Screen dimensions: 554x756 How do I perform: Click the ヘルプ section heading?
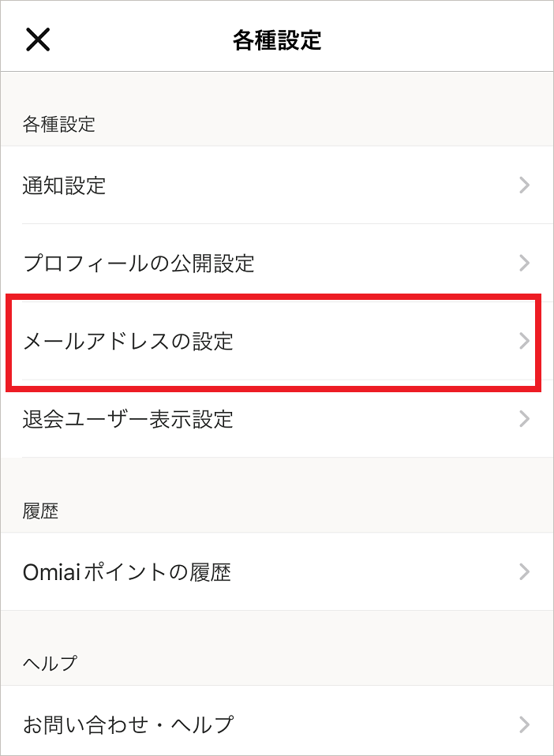[50, 664]
